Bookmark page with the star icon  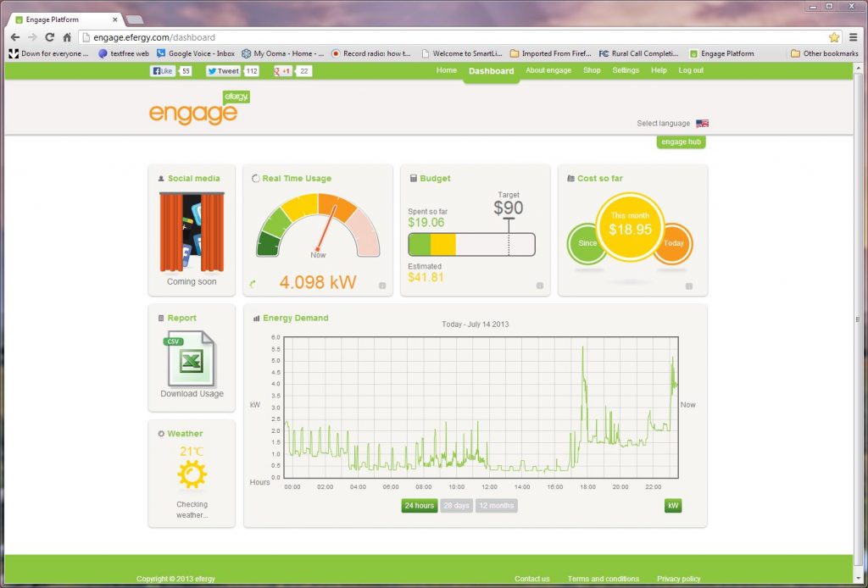click(x=834, y=37)
